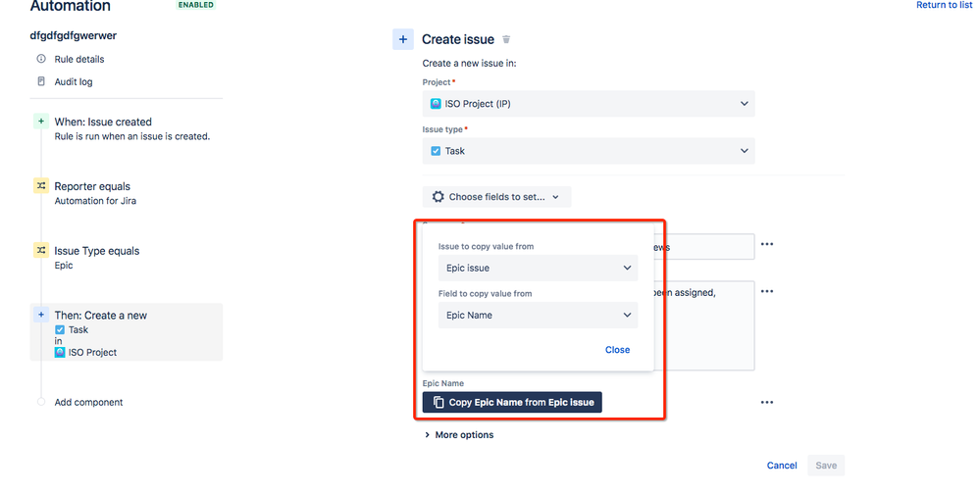Click the Close link in the popup

click(x=617, y=350)
